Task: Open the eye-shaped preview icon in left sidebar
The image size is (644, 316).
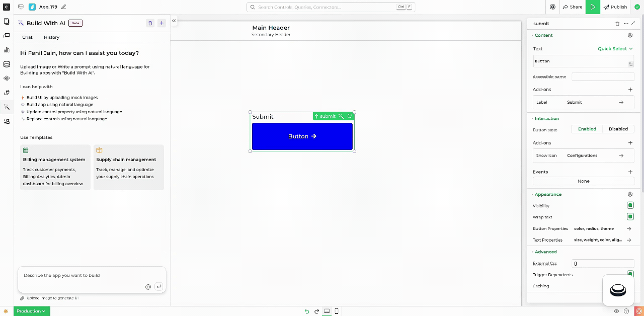Action: 7,78
